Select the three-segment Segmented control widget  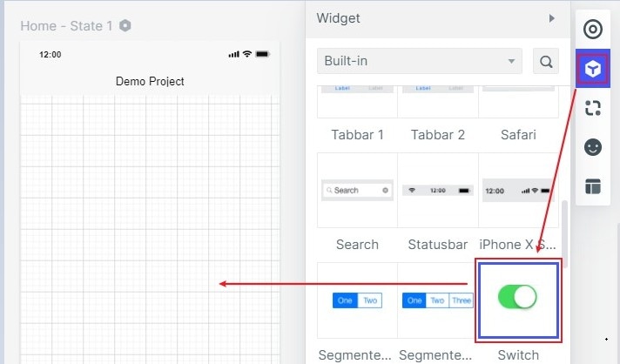click(437, 300)
